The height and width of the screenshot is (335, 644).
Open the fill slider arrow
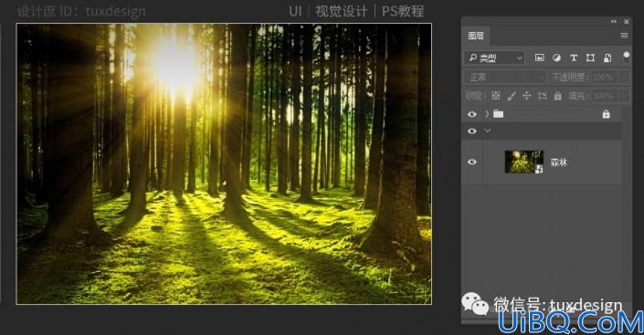pos(624,96)
